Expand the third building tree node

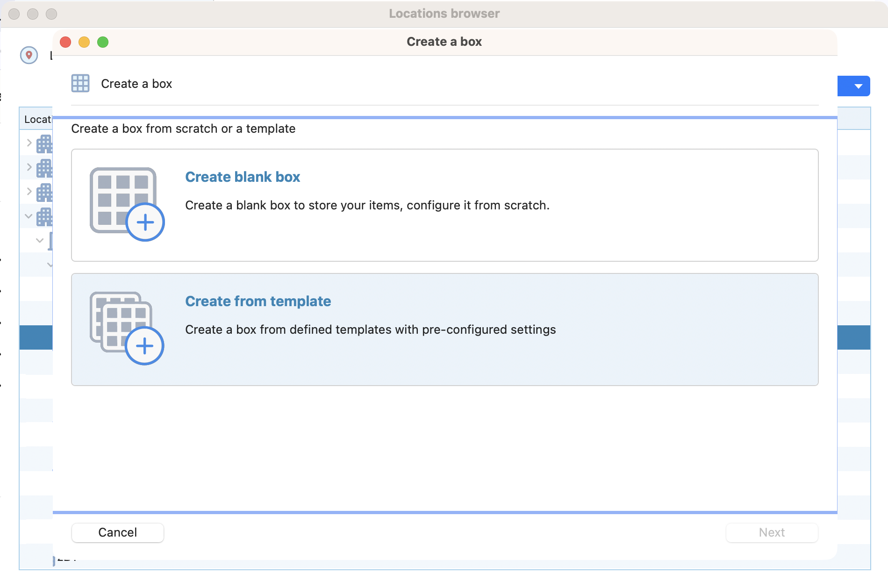click(29, 192)
